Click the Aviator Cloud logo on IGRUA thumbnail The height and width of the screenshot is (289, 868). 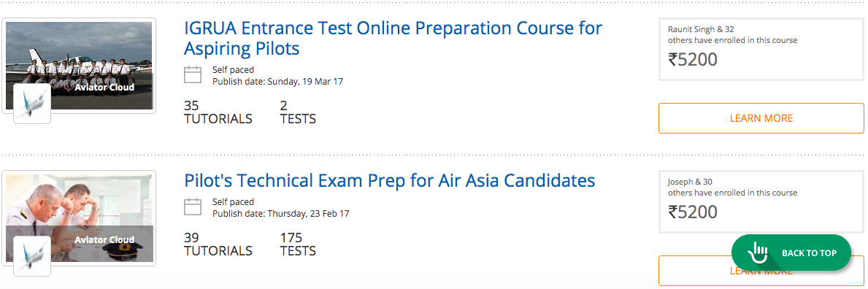pyautogui.click(x=32, y=103)
